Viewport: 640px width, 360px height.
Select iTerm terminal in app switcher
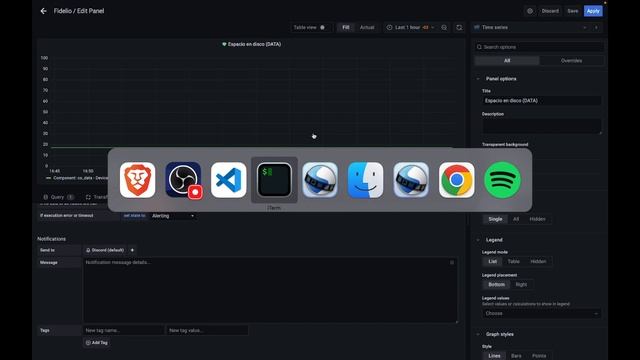274,180
